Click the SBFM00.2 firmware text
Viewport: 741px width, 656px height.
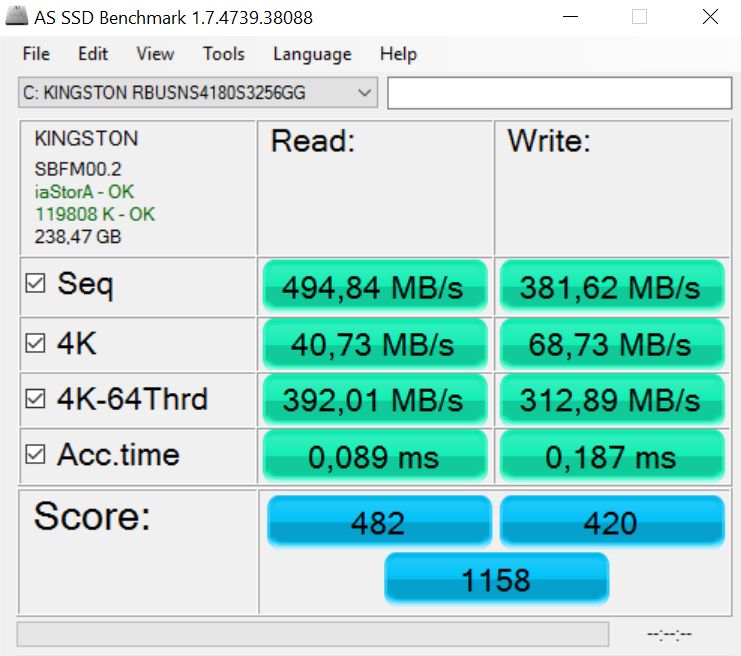click(78, 169)
